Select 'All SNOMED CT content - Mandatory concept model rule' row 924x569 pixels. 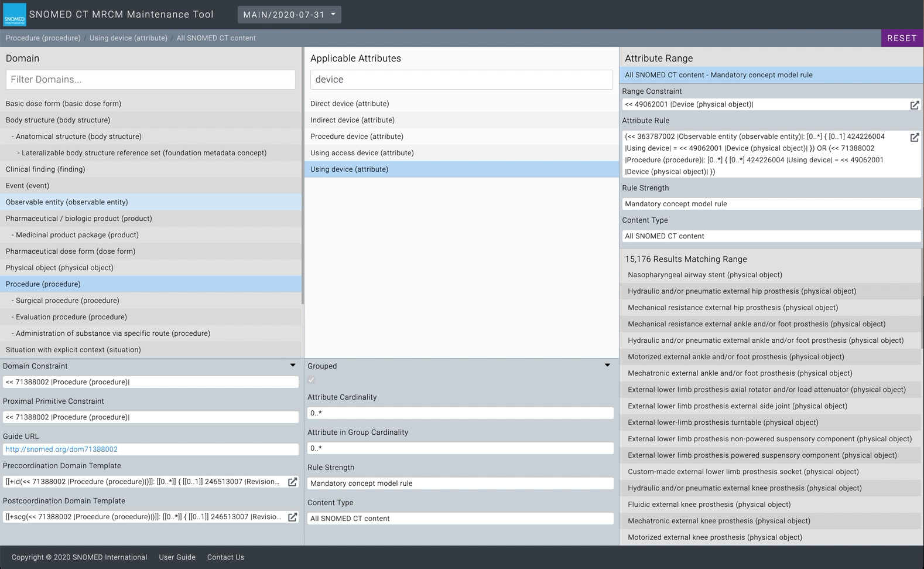771,75
